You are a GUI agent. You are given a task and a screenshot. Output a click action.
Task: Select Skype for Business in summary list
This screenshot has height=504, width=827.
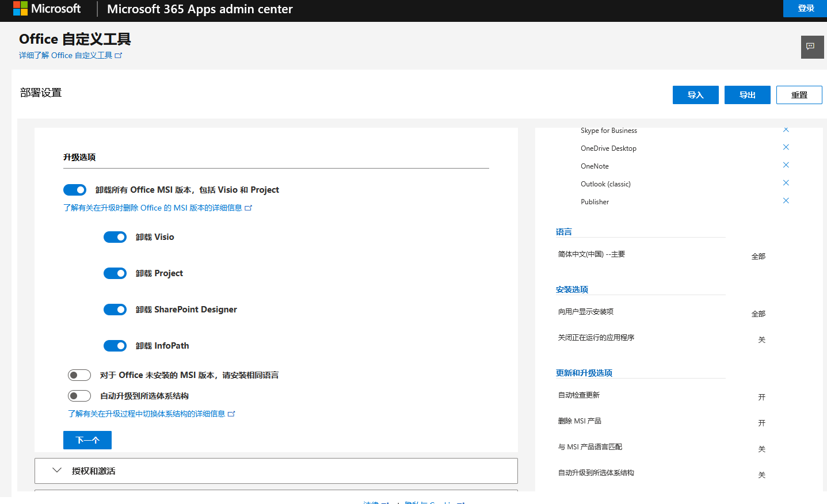tap(609, 131)
